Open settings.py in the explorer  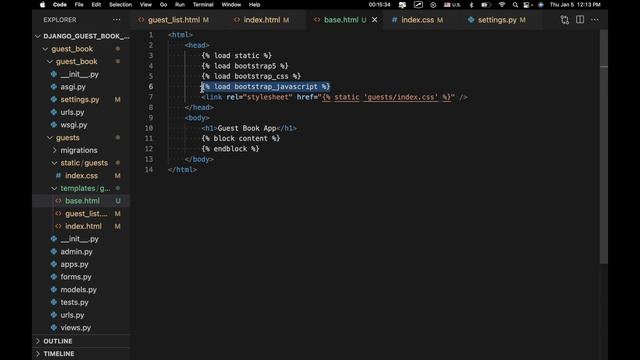80,100
